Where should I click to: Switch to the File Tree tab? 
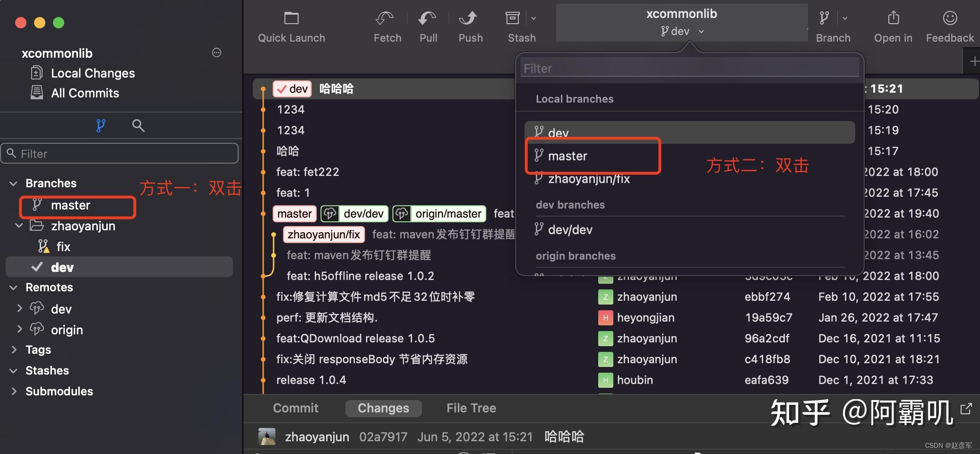[471, 408]
